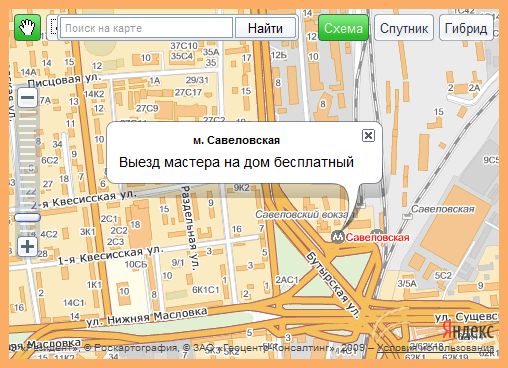Click building number 27С17
The width and height of the screenshot is (508, 368).
pyautogui.click(x=188, y=92)
